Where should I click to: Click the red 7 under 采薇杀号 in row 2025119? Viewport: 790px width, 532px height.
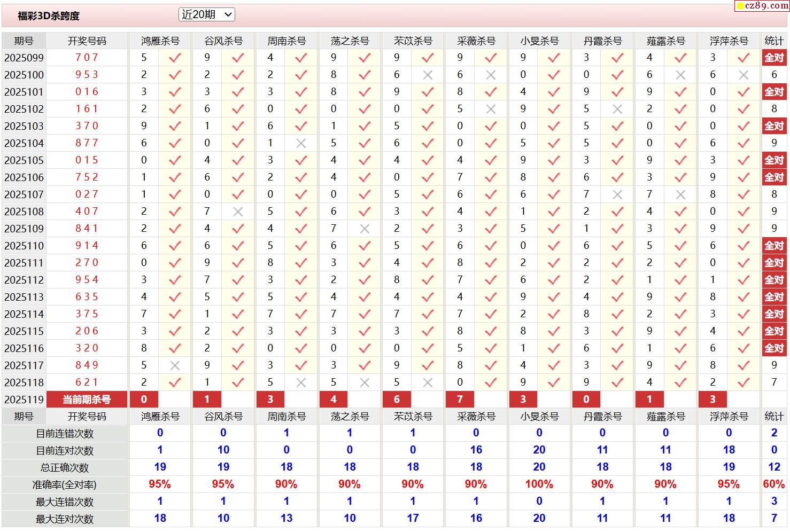pyautogui.click(x=460, y=400)
